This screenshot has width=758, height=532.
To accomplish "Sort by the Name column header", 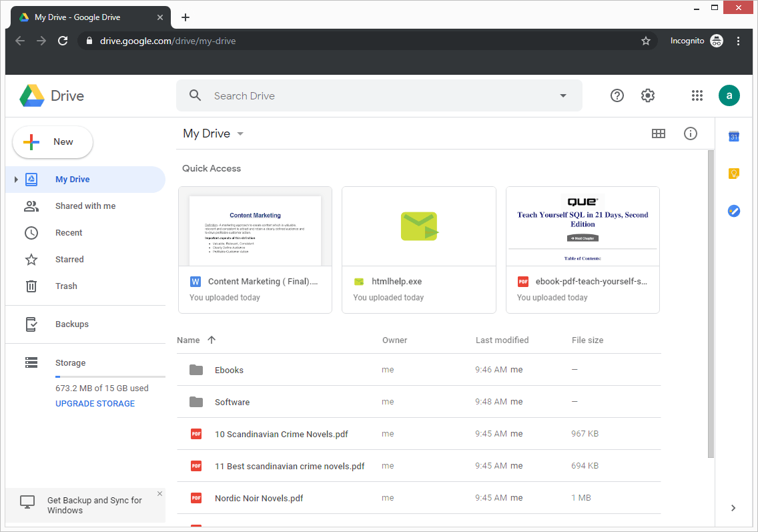I will 189,340.
